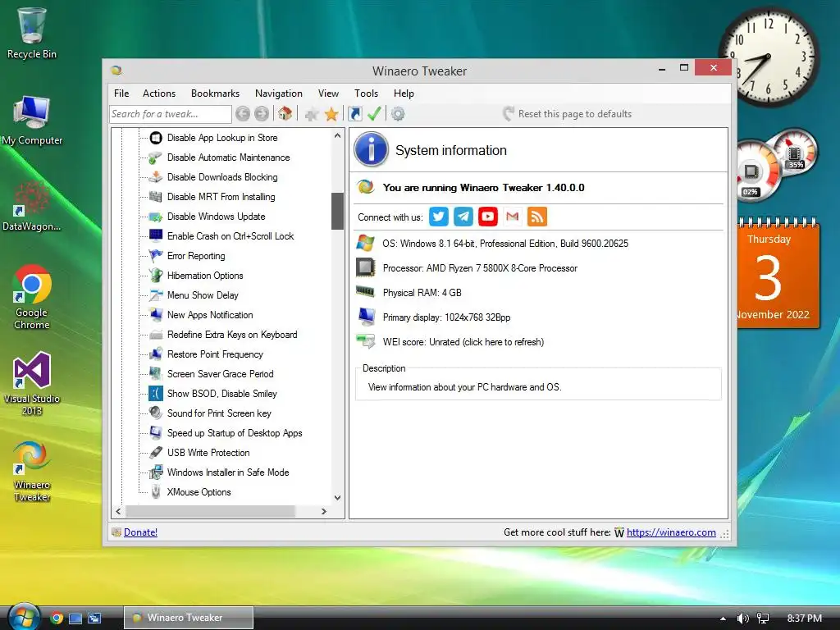The height and width of the screenshot is (630, 840).
Task: Click Reset this page to defaults
Action: (x=568, y=113)
